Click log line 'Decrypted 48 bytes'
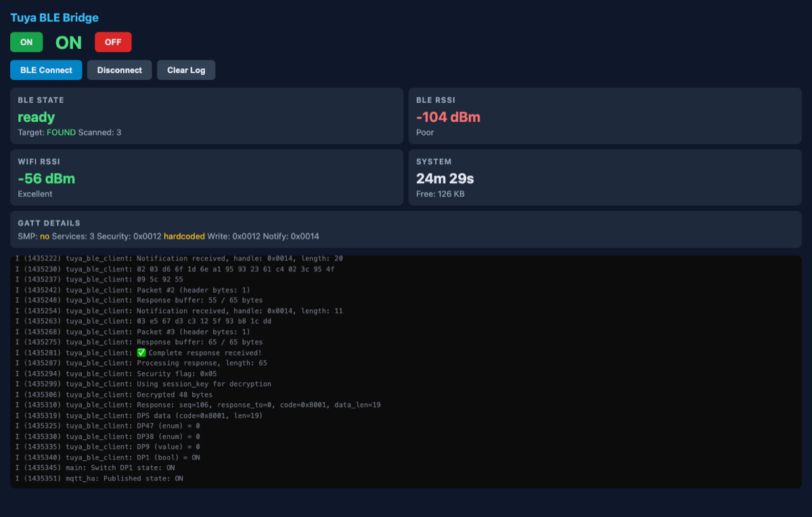Image resolution: width=812 pixels, height=517 pixels. coord(114,395)
